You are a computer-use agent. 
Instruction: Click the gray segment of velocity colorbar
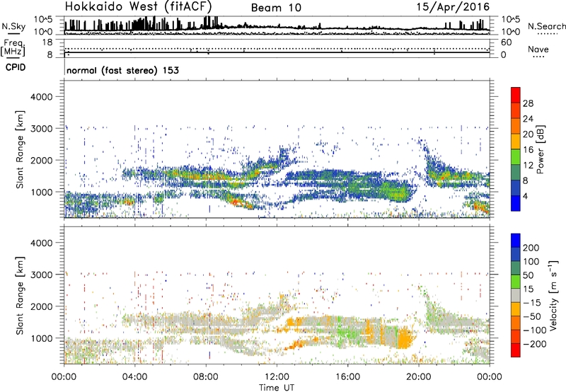(516, 295)
